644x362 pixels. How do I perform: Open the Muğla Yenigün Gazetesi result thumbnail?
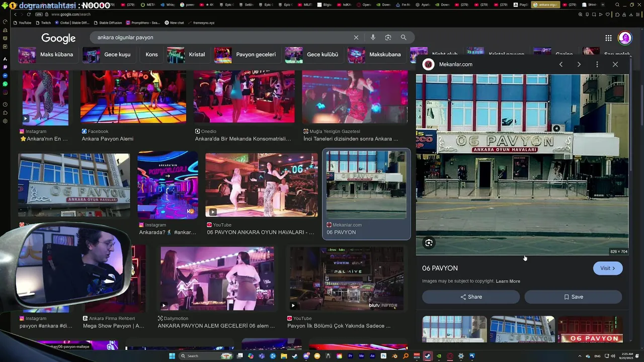[x=355, y=97]
